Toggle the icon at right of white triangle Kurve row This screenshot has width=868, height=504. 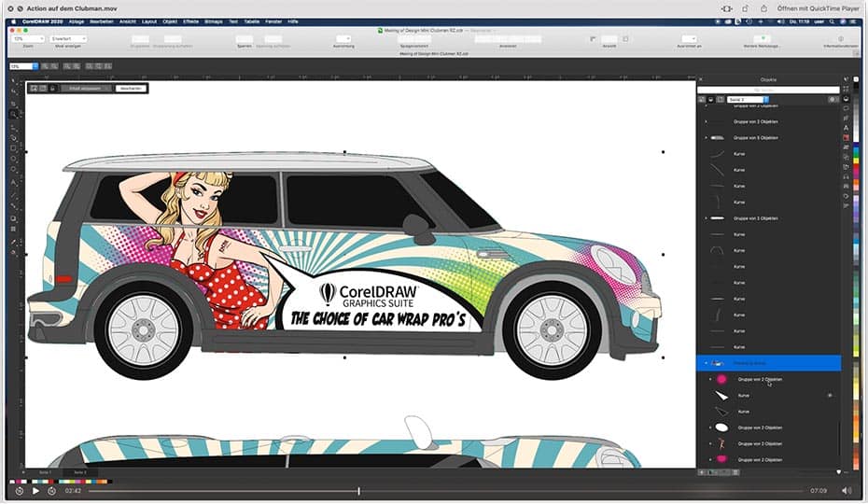830,396
